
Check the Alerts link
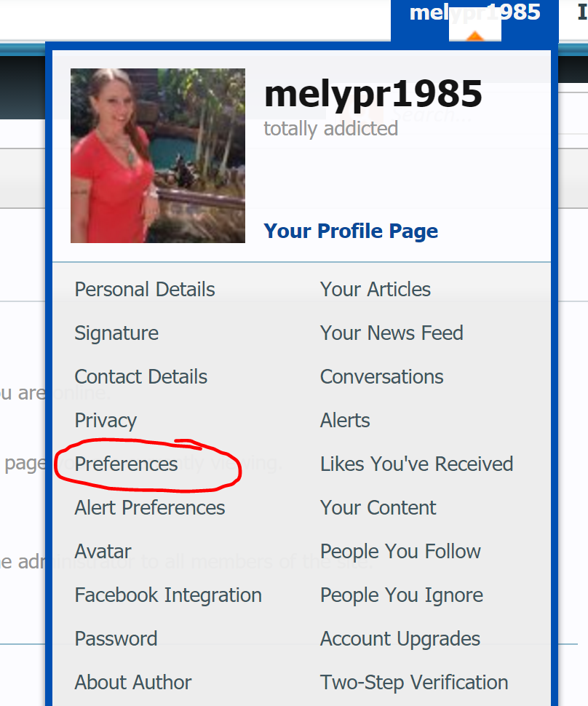(345, 421)
